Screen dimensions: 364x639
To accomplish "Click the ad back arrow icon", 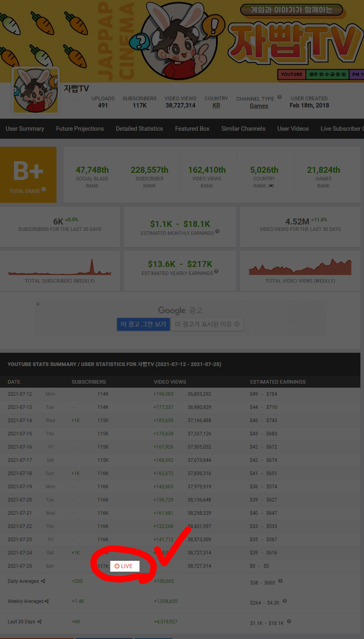I will [38, 304].
